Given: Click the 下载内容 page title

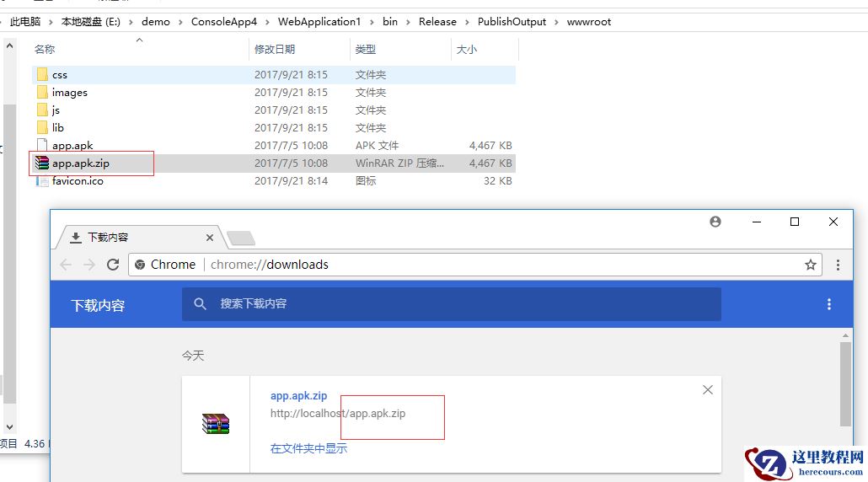Looking at the screenshot, I should (98, 306).
